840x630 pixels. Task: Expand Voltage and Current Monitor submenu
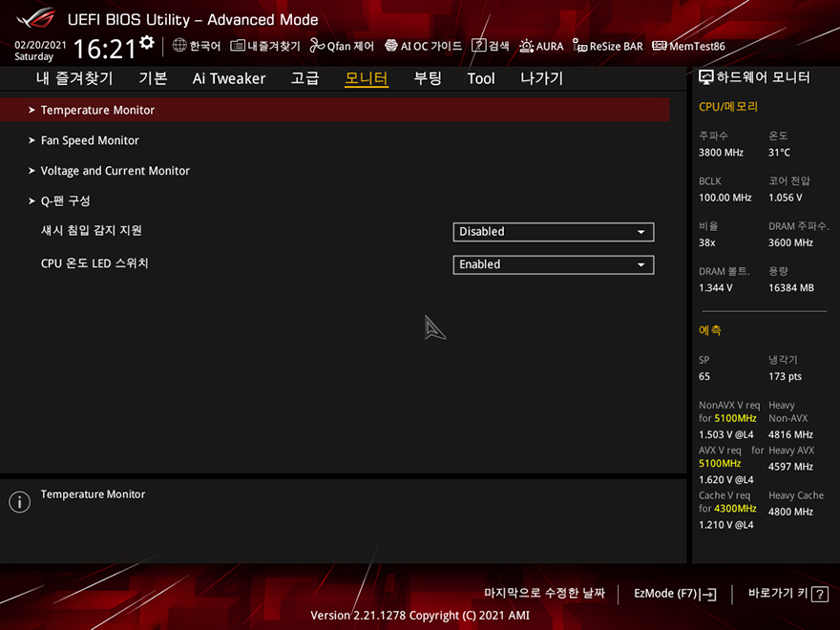point(335,171)
